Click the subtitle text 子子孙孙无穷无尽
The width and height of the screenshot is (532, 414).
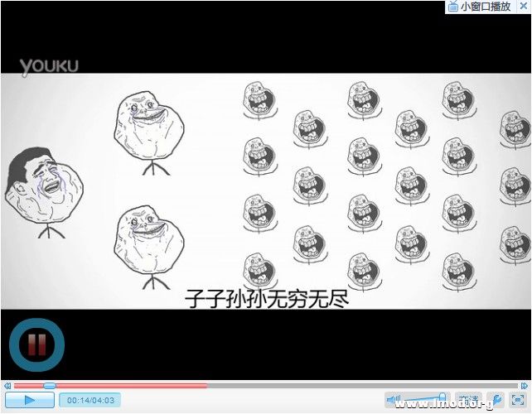(266, 297)
